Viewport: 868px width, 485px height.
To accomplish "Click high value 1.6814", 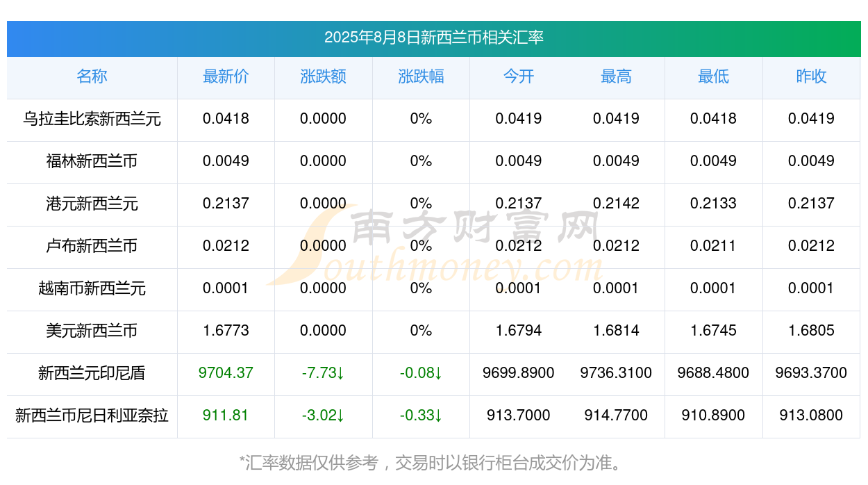I will tap(616, 331).
